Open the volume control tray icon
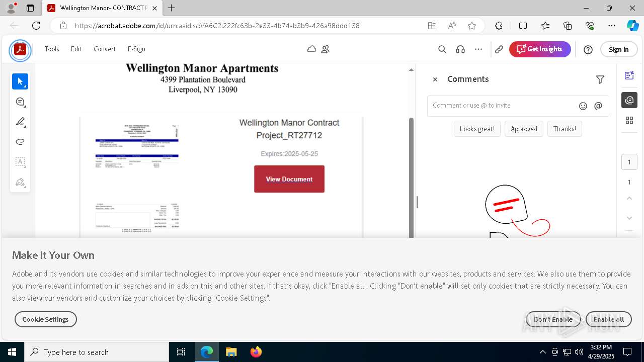The image size is (644, 362). point(579,352)
